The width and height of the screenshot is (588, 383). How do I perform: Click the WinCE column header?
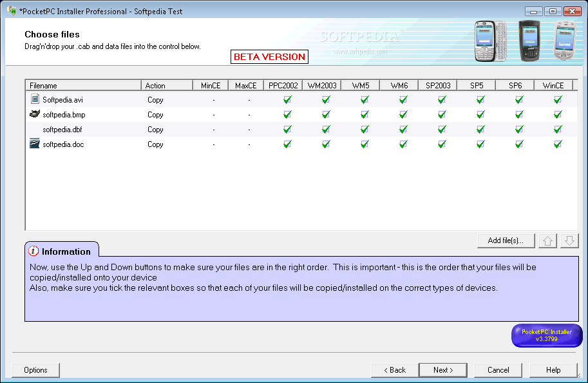553,86
